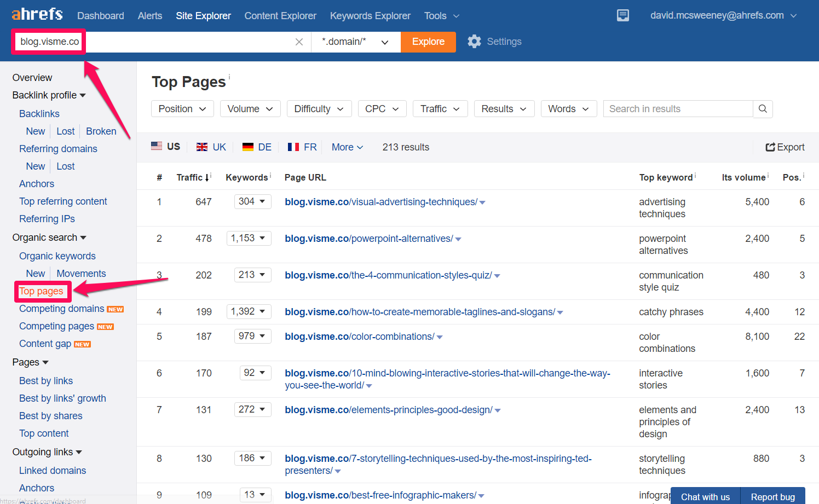The height and width of the screenshot is (504, 819).
Task: Open Top referring content link
Action: pyautogui.click(x=63, y=201)
